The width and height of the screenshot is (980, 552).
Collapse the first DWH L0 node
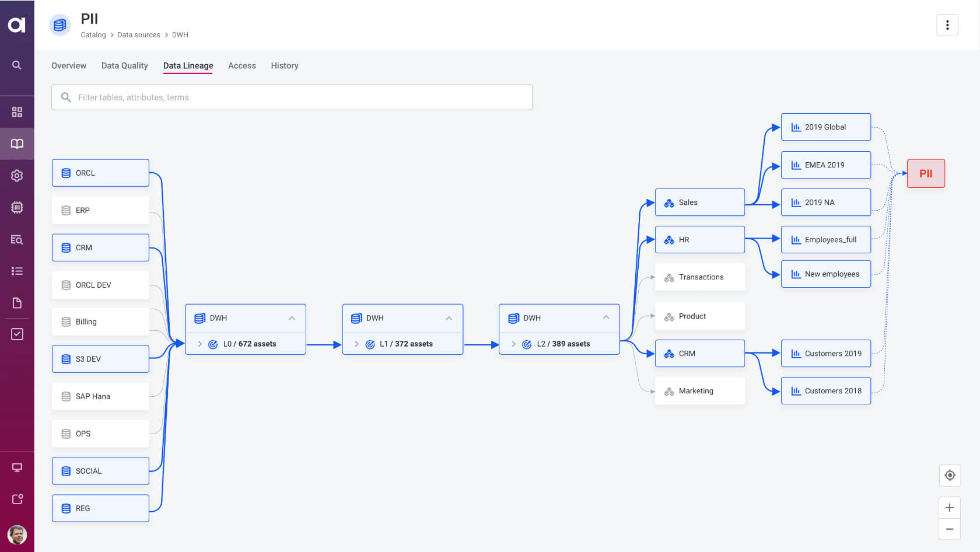[x=292, y=318]
